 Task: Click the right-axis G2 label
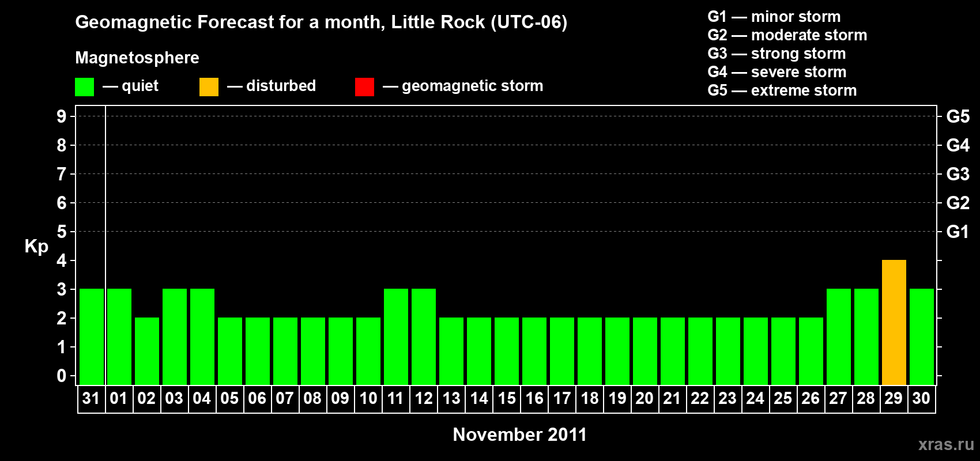(958, 203)
